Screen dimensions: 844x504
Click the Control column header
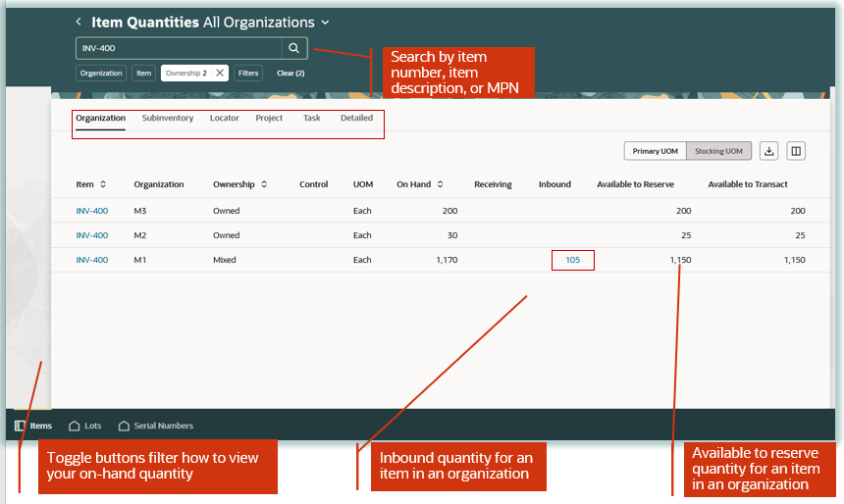point(314,184)
